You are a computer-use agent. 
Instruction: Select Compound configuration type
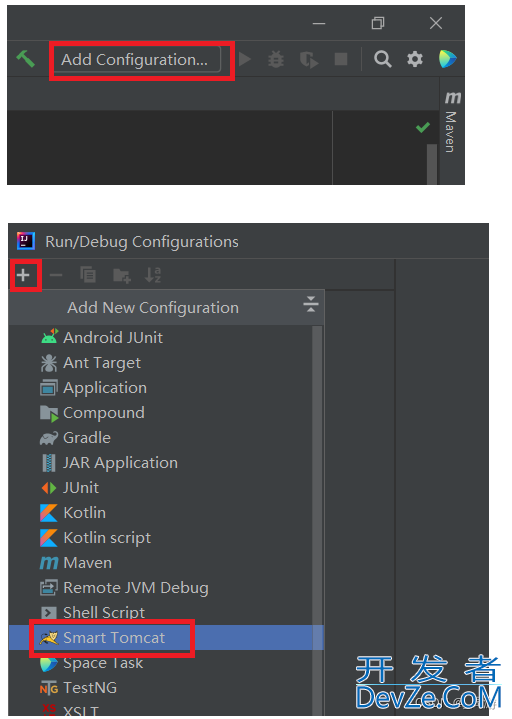[x=166, y=413]
